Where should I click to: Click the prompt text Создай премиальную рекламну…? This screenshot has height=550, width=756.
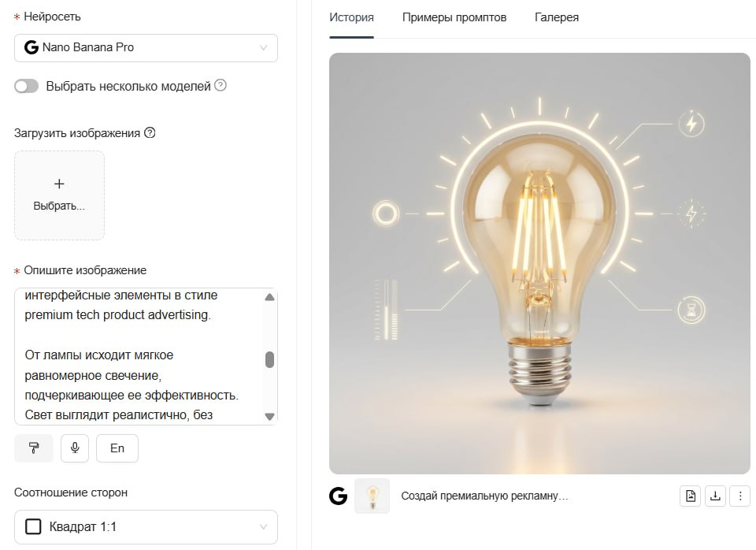point(484,496)
